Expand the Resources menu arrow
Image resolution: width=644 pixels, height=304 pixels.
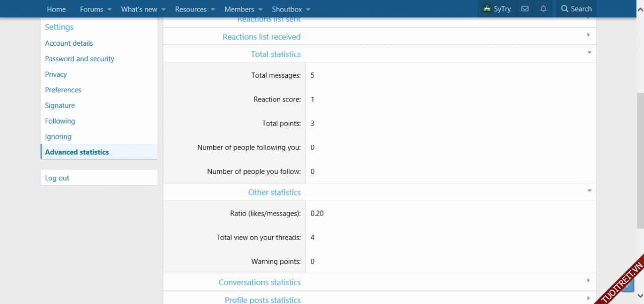213,10
